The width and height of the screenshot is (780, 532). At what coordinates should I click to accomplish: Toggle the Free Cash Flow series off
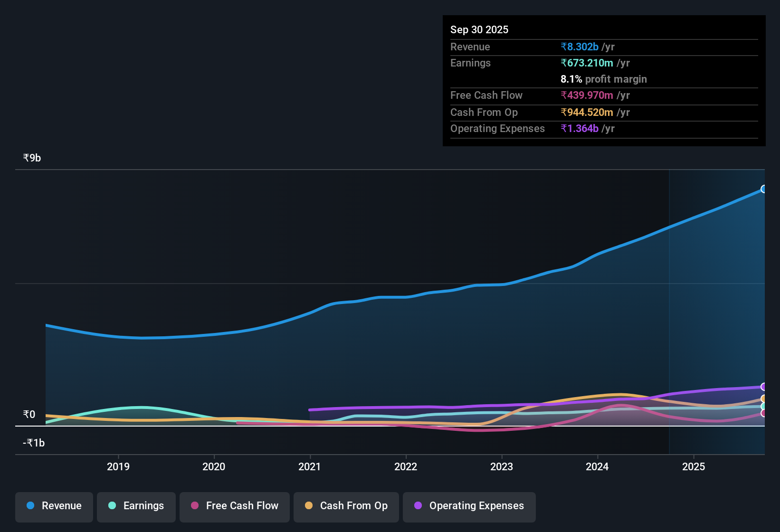tap(234, 507)
